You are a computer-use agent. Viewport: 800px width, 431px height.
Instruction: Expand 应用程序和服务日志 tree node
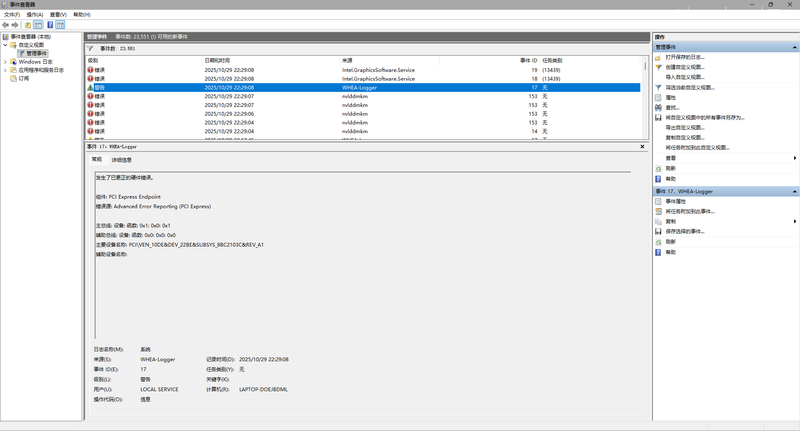(5, 70)
